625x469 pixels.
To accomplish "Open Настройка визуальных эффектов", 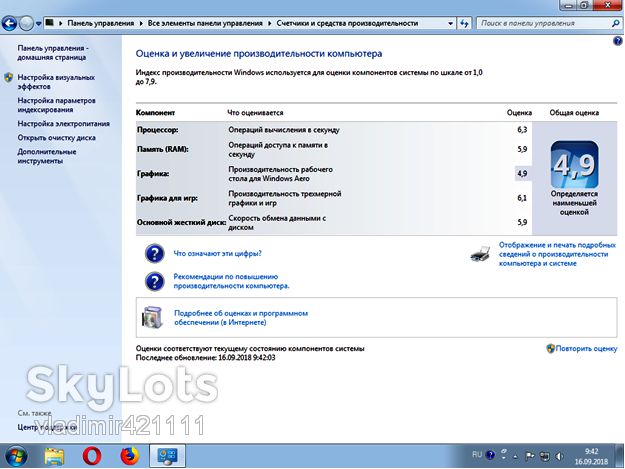I will pyautogui.click(x=56, y=82).
